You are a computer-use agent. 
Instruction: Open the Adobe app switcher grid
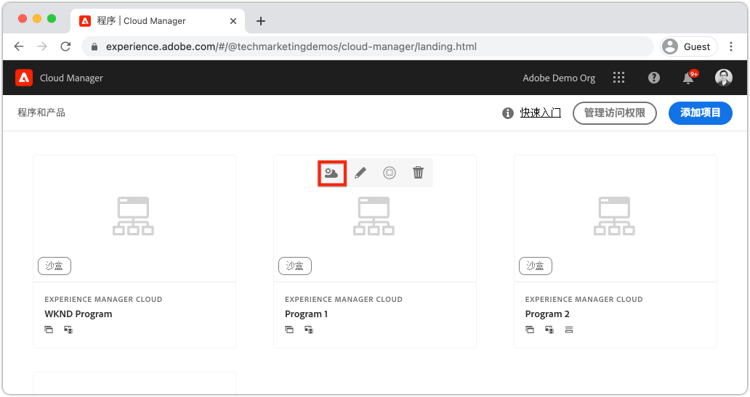(618, 77)
